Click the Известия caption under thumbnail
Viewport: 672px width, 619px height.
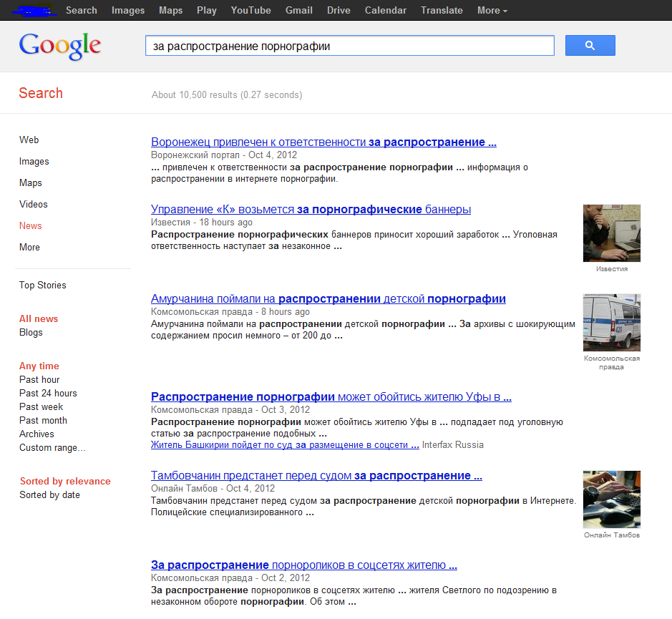(612, 269)
